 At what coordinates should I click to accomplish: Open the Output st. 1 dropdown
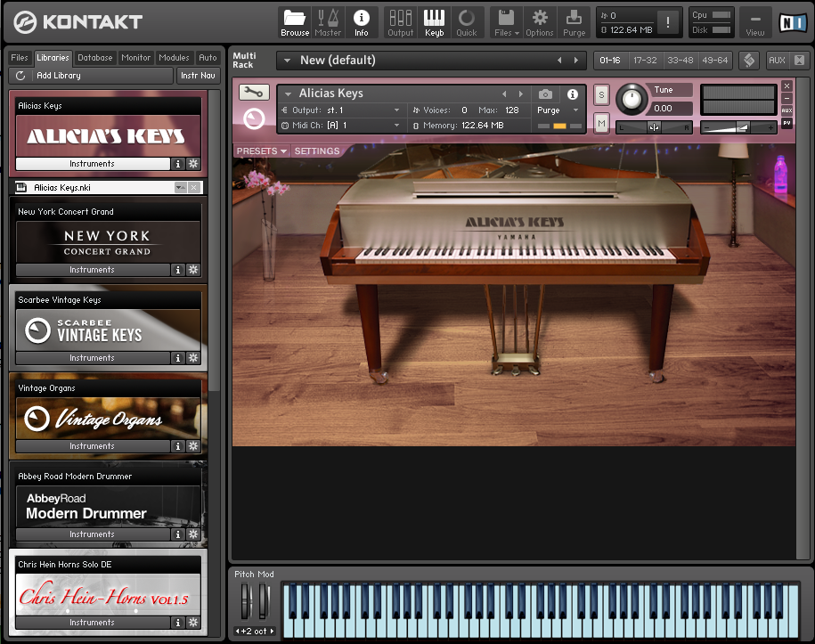pyautogui.click(x=396, y=110)
